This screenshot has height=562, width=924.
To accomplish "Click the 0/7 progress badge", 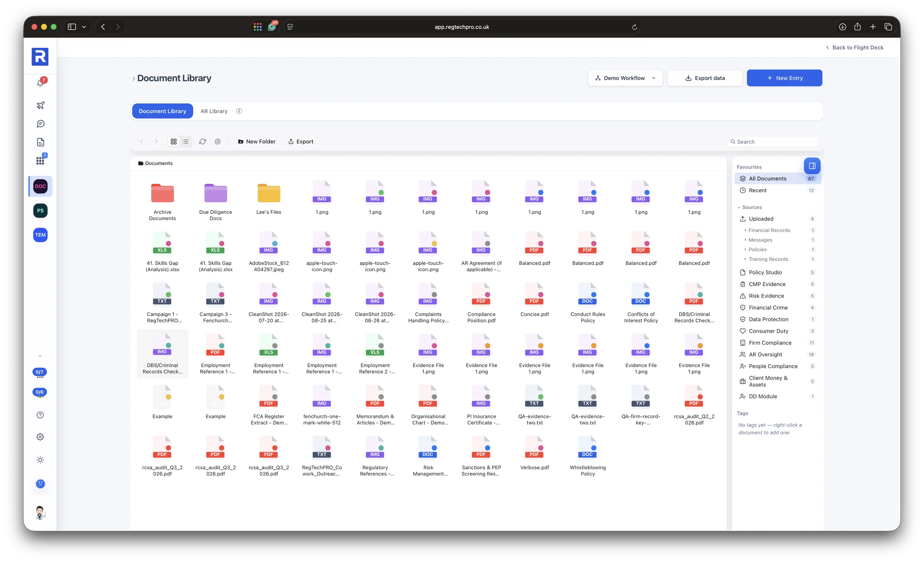I will [40, 372].
